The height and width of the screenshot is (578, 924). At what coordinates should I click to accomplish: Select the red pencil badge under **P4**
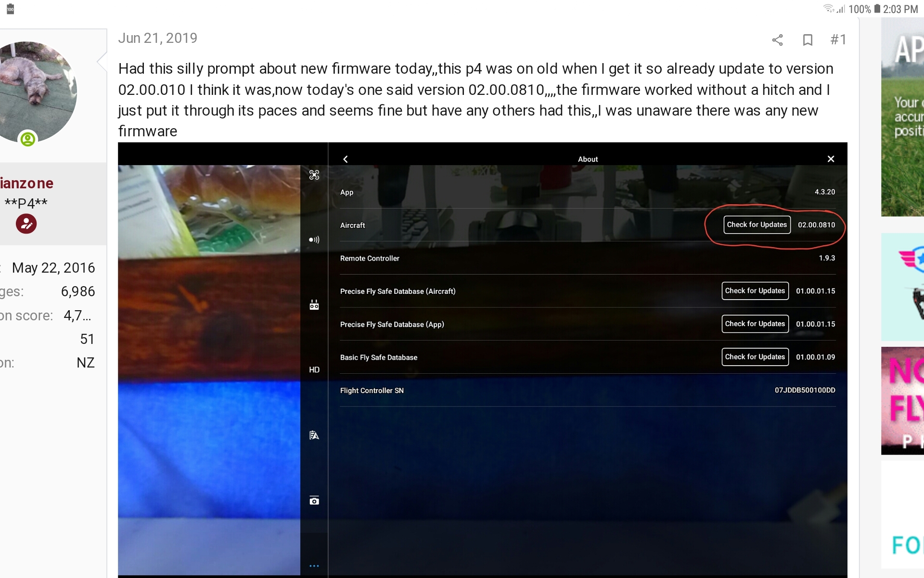26,223
